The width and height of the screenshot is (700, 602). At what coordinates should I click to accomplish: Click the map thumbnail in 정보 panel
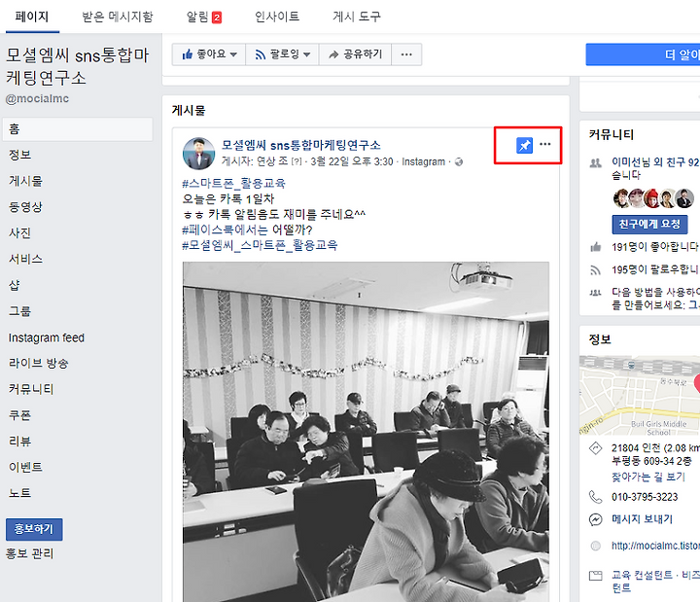640,395
